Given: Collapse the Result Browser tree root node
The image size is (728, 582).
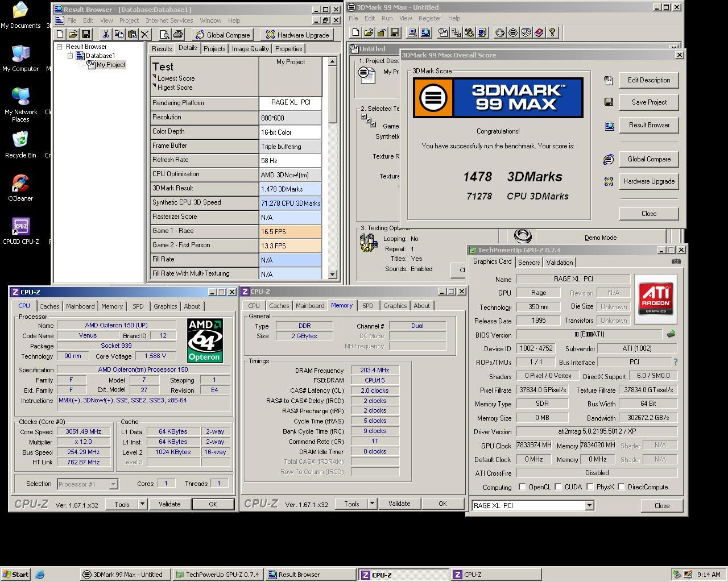Looking at the screenshot, I should (59, 47).
